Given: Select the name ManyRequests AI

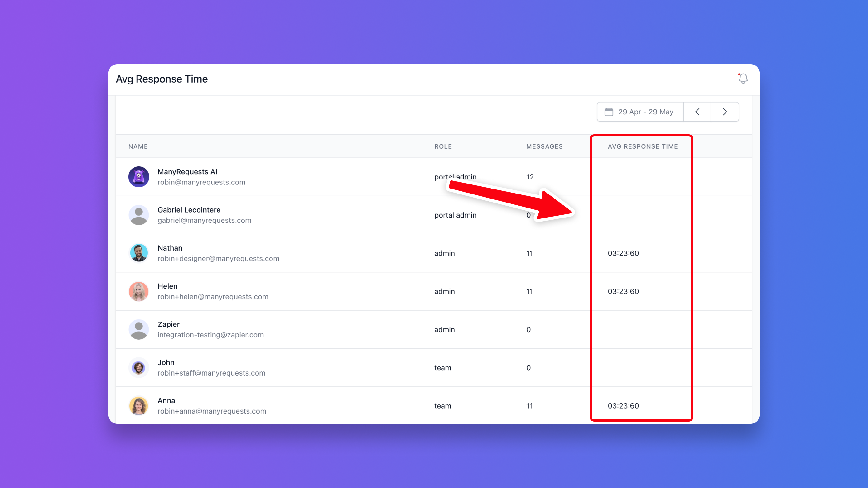Looking at the screenshot, I should tap(187, 171).
